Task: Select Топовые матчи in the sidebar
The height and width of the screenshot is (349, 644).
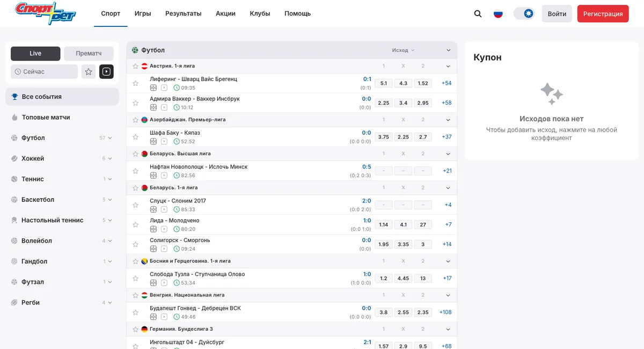Action: coord(62,117)
